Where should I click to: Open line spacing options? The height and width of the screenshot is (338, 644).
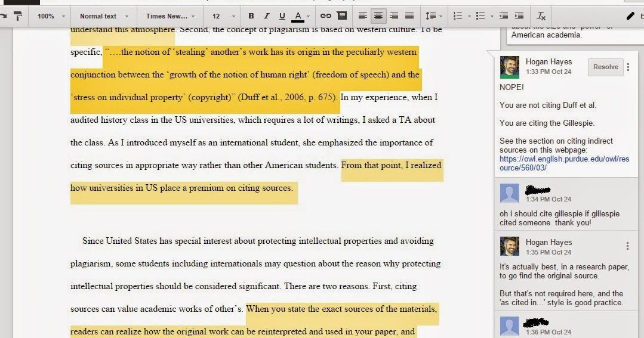coord(434,16)
